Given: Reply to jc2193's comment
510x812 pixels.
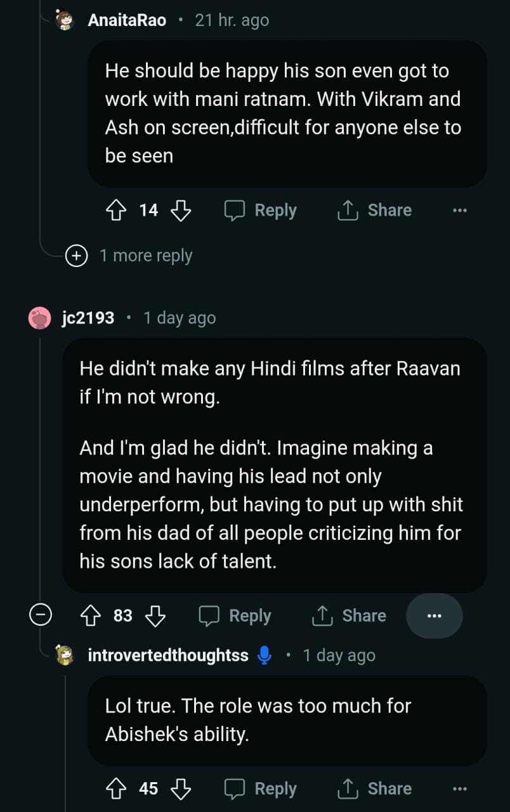Looking at the screenshot, I should 235,615.
